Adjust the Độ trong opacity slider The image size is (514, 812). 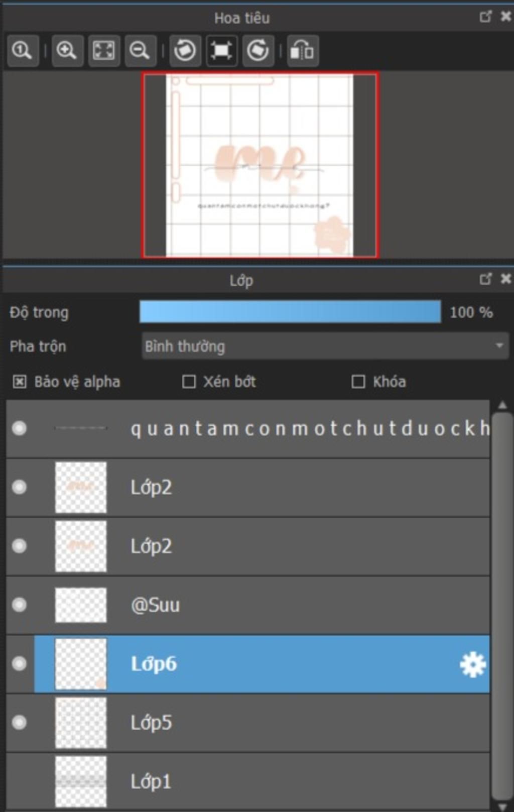pos(290,312)
